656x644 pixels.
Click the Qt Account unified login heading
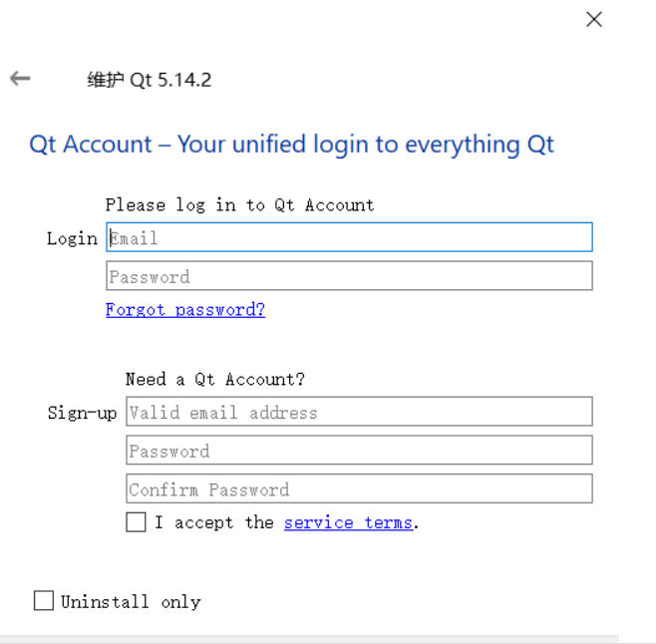click(291, 145)
